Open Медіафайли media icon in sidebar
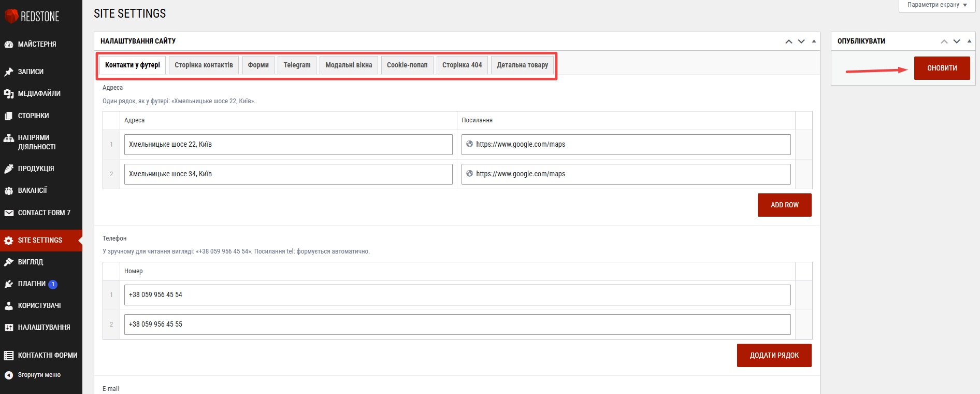980x394 pixels. (x=9, y=94)
